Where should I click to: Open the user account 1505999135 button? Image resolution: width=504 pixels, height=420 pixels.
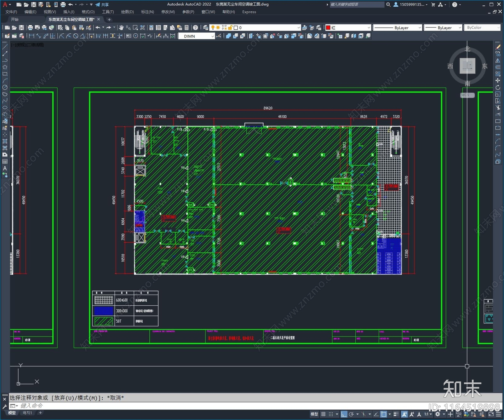coord(410,4)
